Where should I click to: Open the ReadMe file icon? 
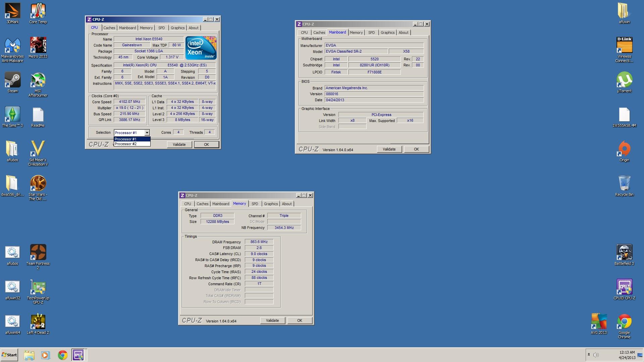(38, 117)
